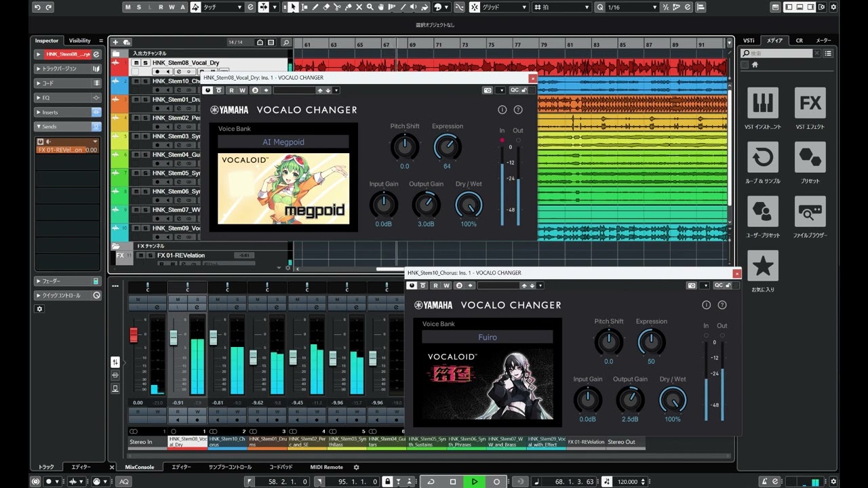
Task: Open the 1/16 quantize preset dropdown
Action: 632,7
